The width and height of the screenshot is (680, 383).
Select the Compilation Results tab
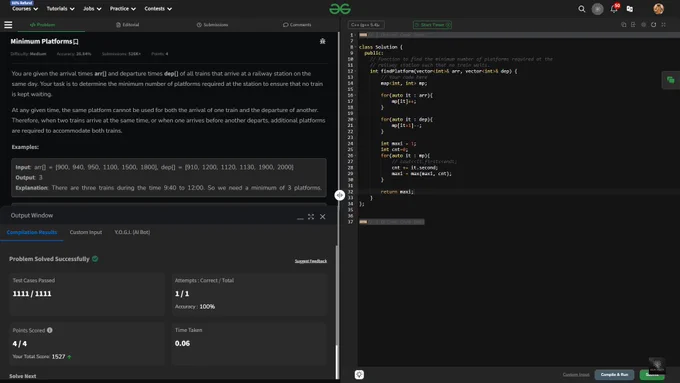(x=32, y=232)
